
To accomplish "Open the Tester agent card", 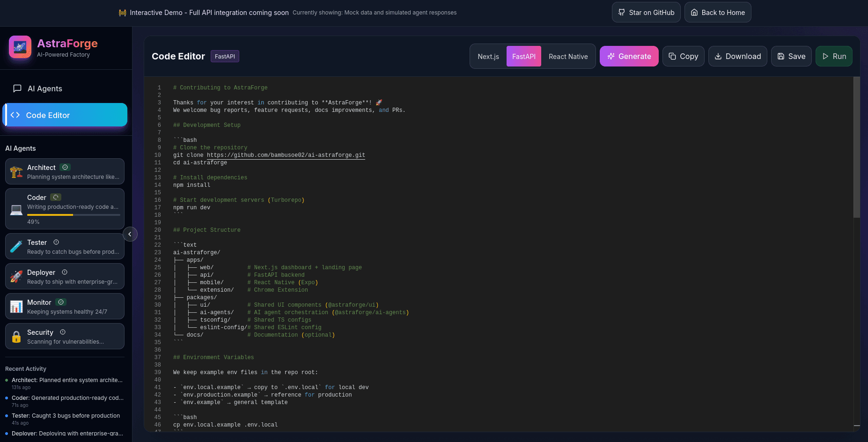I will coord(65,246).
